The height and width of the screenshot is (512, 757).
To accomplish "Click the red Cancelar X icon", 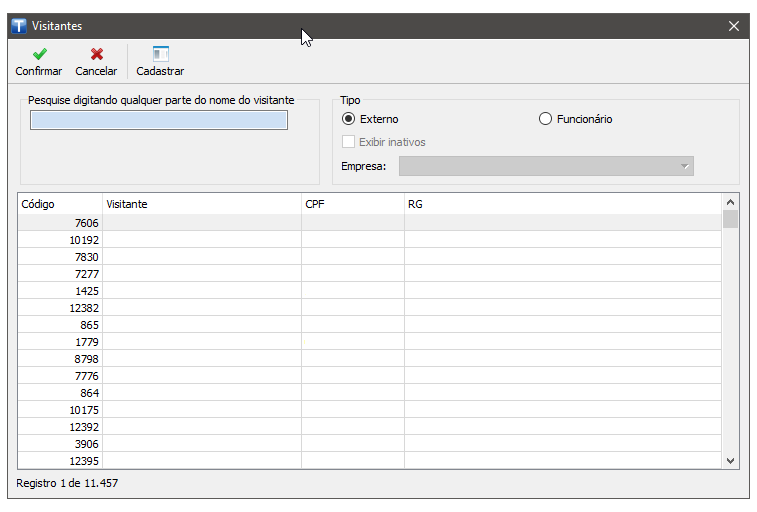I will pos(96,55).
